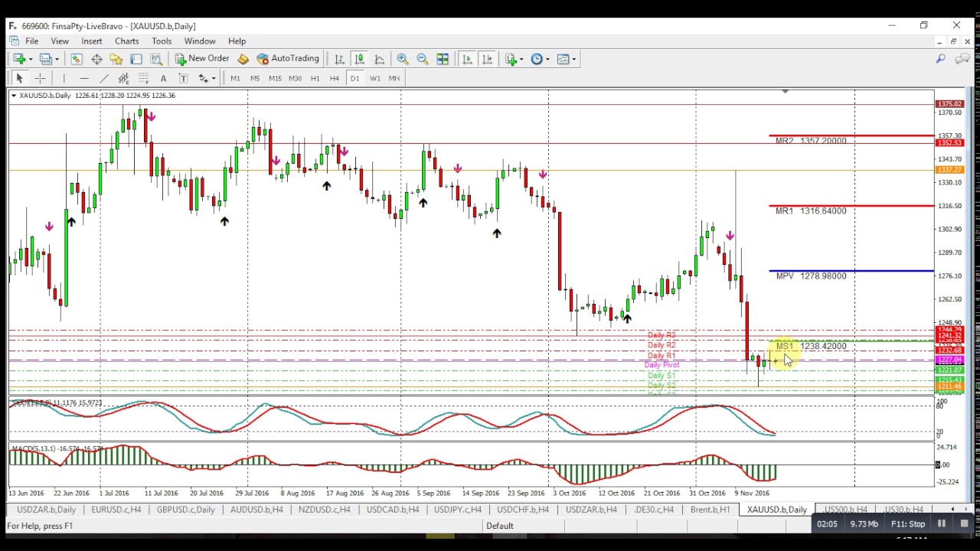980x551 pixels.
Task: Toggle the AutoTrading button
Action: tap(288, 59)
